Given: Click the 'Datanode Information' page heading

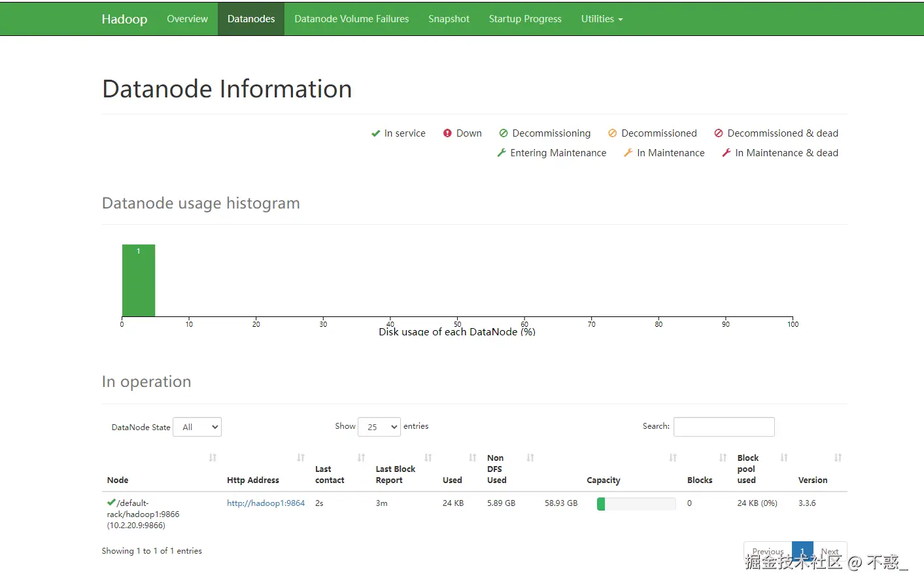Looking at the screenshot, I should click(227, 89).
